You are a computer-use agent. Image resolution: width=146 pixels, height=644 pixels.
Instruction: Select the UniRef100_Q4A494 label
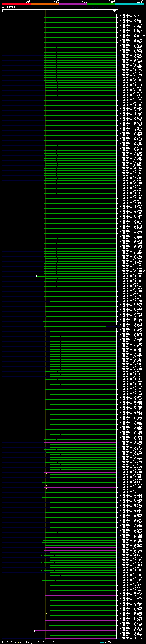pyautogui.click(x=131, y=75)
